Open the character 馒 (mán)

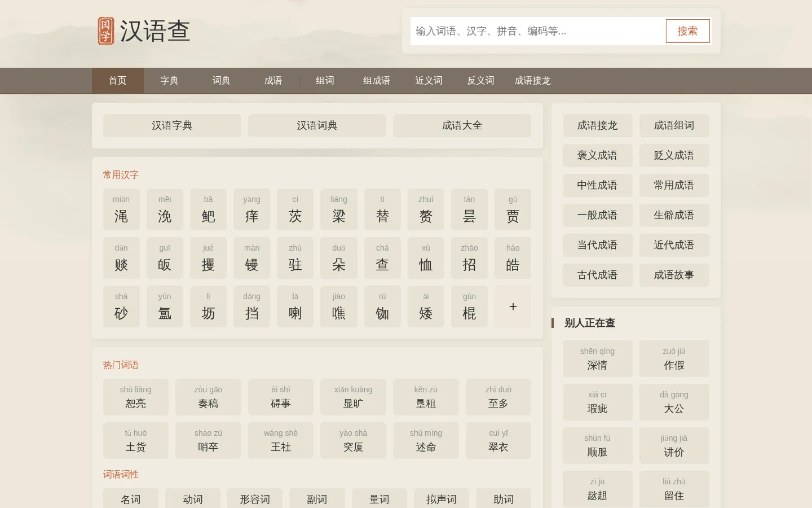[251, 258]
